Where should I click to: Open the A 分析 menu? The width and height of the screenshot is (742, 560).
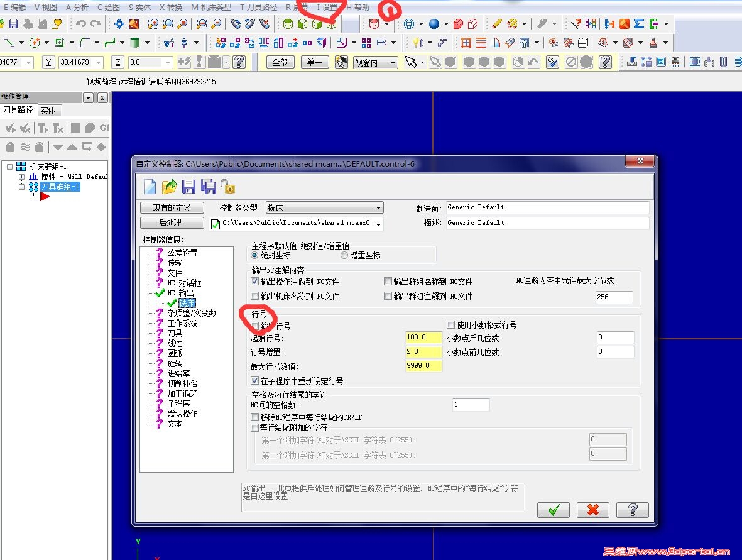(x=77, y=7)
